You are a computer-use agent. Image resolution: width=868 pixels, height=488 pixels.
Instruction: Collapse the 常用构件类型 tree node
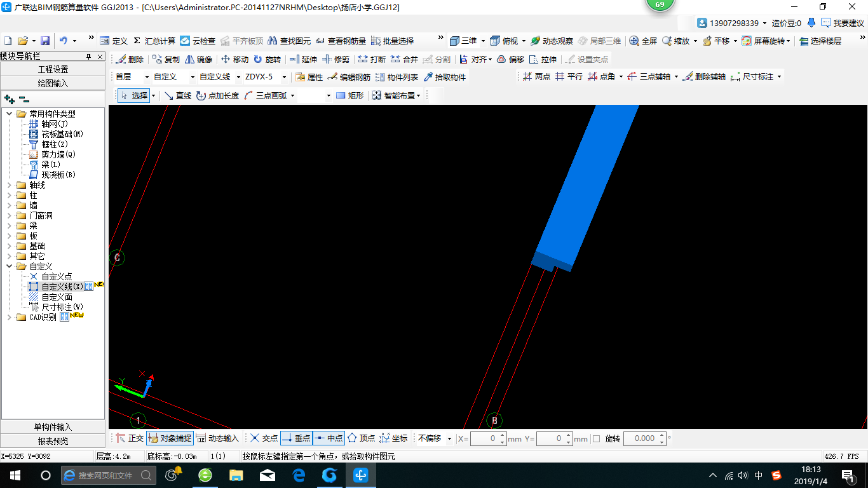[10, 114]
